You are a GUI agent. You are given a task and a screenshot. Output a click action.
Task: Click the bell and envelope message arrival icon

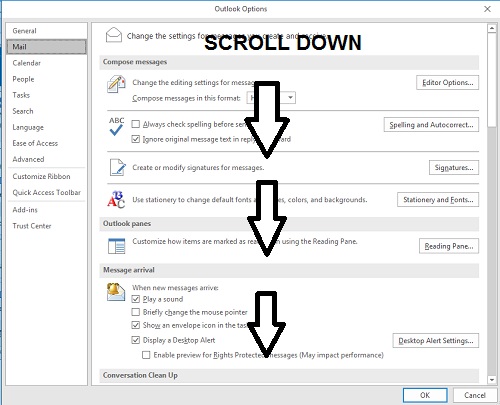(116, 291)
